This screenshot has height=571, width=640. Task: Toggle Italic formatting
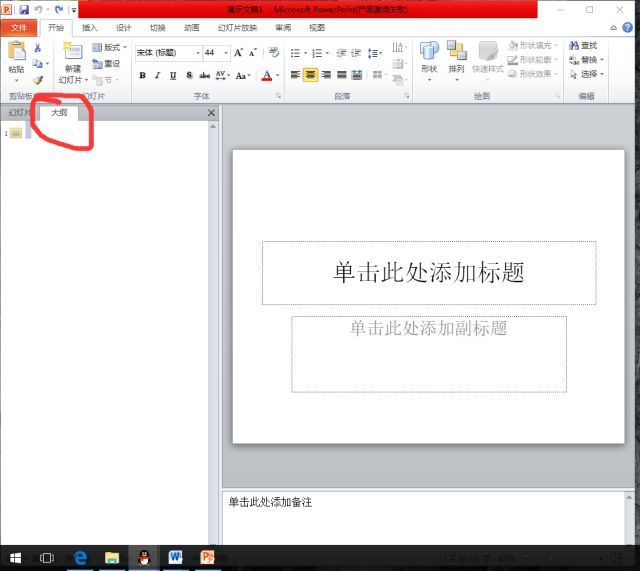(x=158, y=76)
